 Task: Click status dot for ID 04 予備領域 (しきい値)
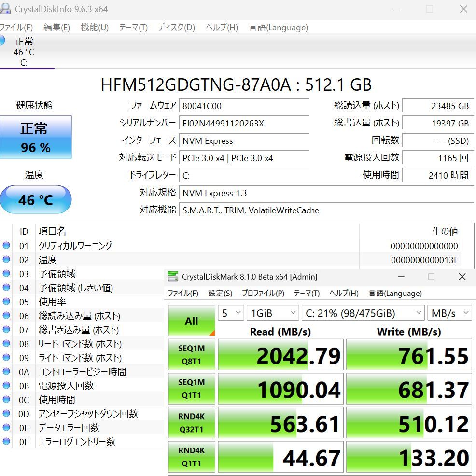click(6, 287)
